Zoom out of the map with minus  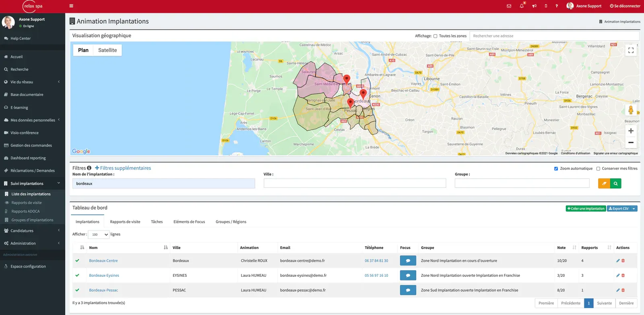point(631,142)
